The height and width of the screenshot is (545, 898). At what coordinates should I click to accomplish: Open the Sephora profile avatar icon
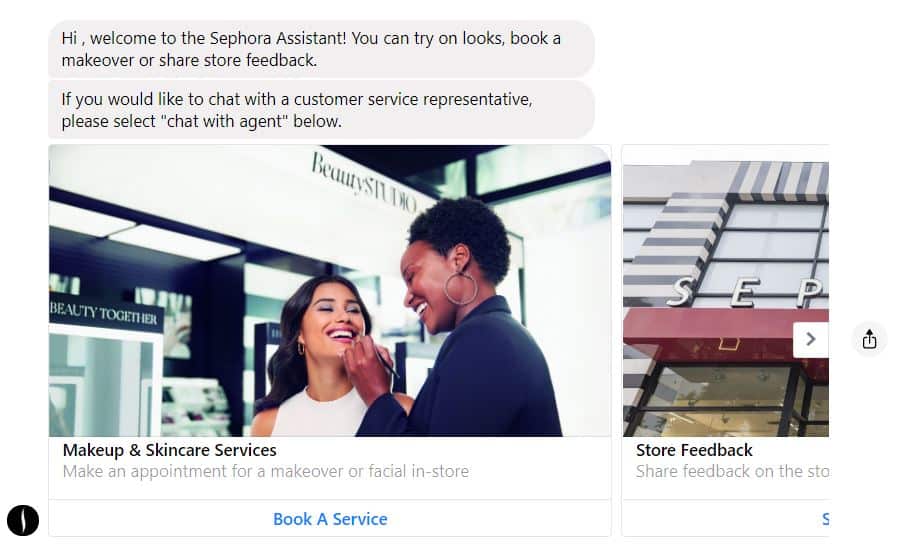pyautogui.click(x=23, y=520)
